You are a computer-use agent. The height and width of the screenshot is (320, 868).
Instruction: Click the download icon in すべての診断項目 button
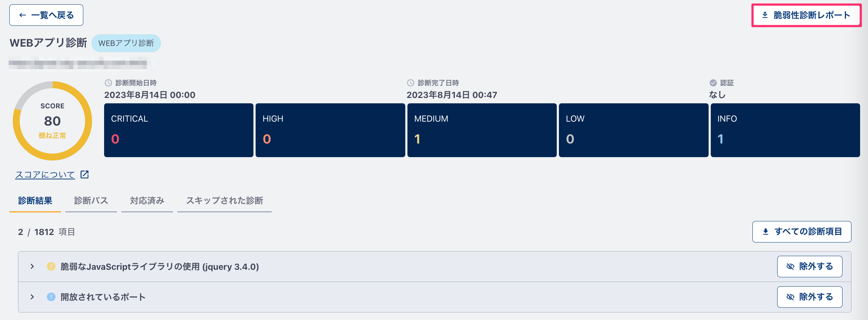point(766,232)
